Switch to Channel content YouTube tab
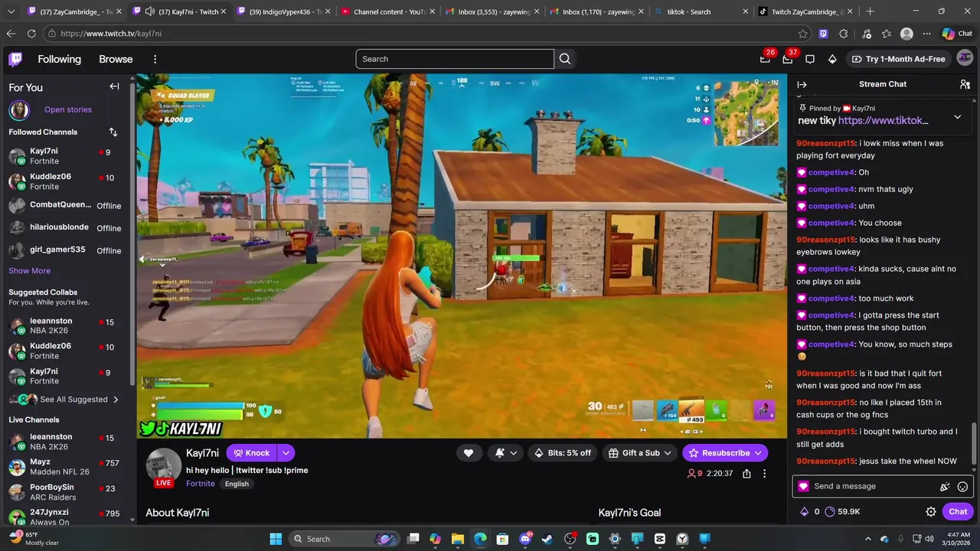Image resolution: width=980 pixels, height=551 pixels. click(x=388, y=11)
